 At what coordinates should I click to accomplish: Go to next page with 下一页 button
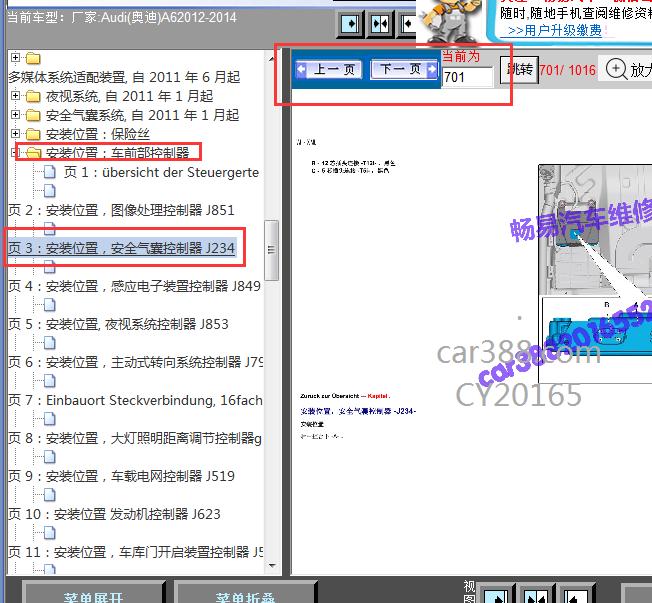(x=404, y=69)
